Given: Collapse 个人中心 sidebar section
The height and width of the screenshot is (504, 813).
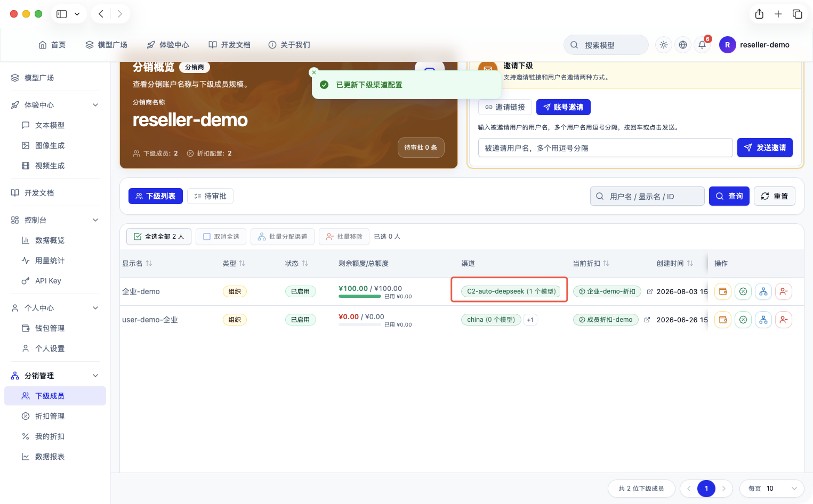Looking at the screenshot, I should tap(95, 308).
